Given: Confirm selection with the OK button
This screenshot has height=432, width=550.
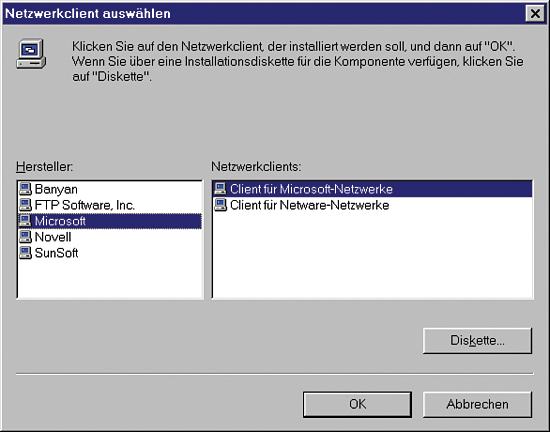Looking at the screenshot, I should tap(357, 404).
